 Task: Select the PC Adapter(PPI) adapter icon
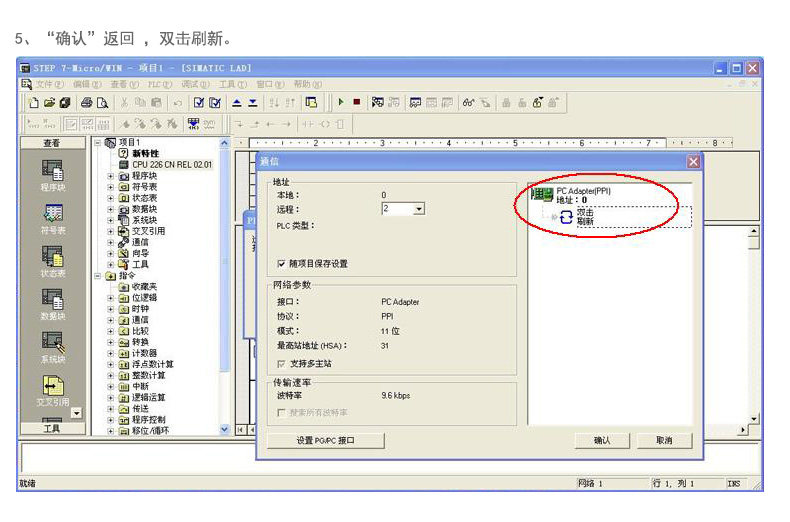tap(542, 194)
